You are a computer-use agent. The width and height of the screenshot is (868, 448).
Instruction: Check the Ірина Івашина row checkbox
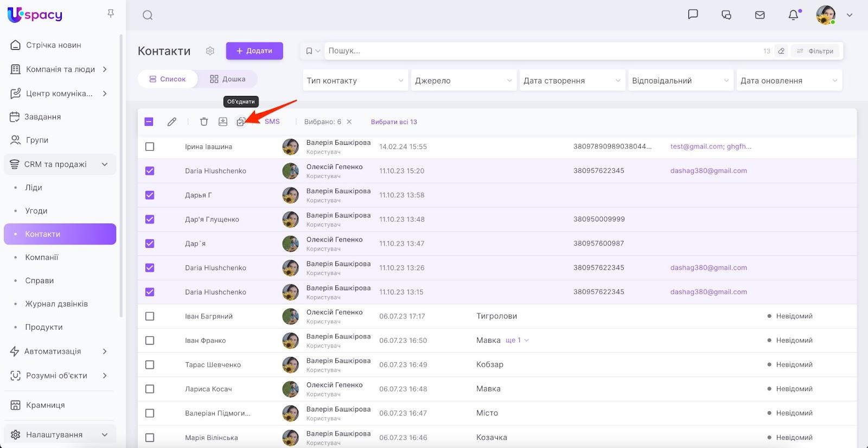click(x=150, y=147)
